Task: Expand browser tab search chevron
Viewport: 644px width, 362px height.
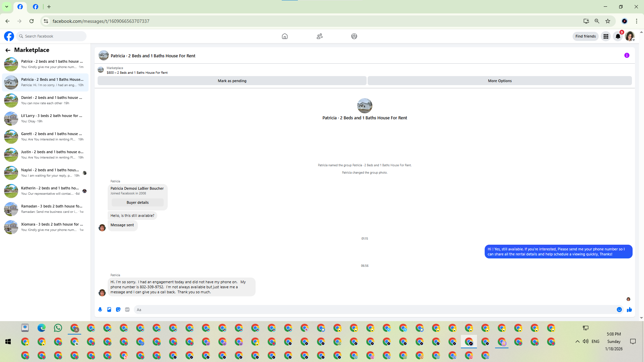Action: point(6,7)
